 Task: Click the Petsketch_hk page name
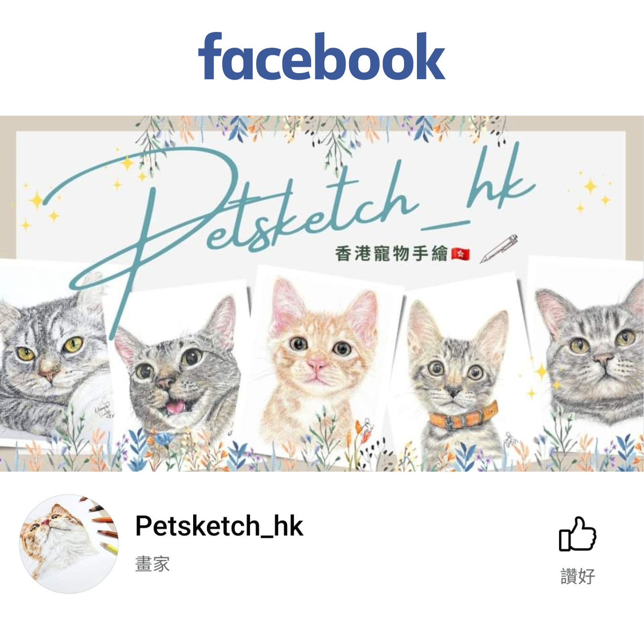point(219,526)
